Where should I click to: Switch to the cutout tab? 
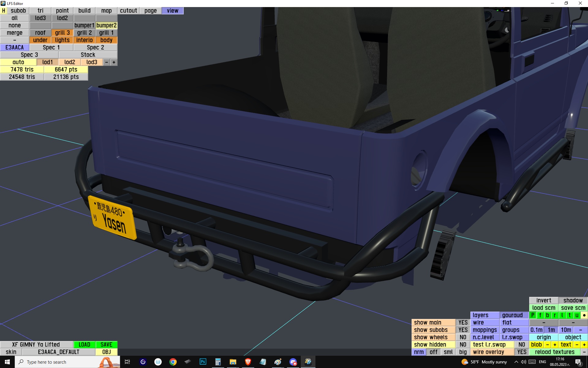click(x=128, y=11)
